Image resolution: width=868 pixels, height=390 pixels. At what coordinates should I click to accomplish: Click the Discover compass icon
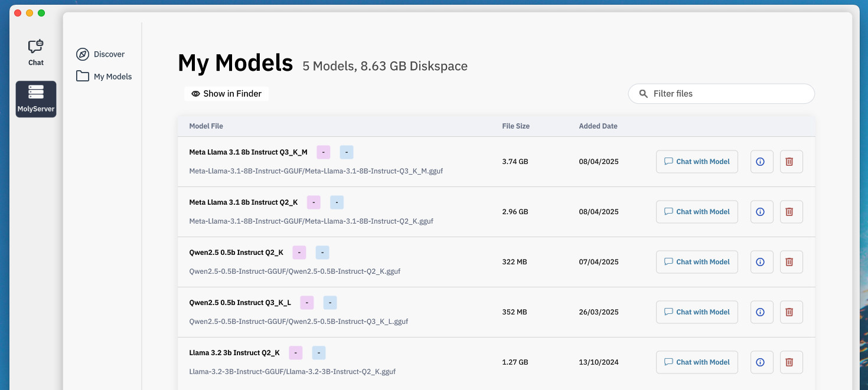(x=83, y=54)
